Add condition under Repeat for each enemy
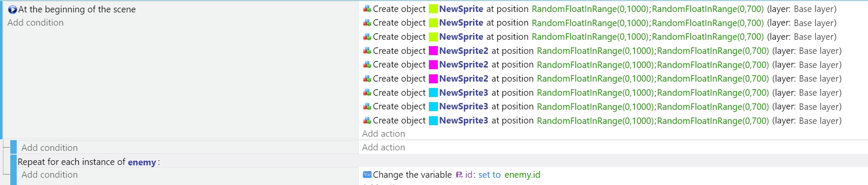 (50, 175)
